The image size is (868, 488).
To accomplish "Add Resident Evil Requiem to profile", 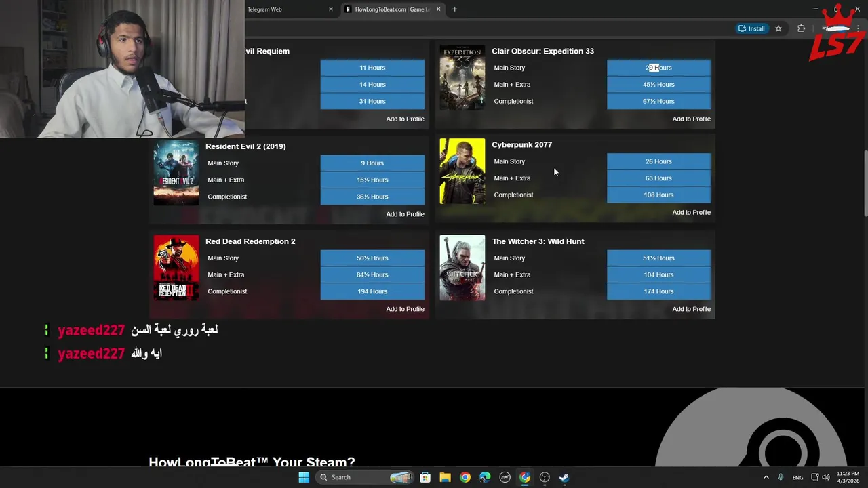I will 405,119.
